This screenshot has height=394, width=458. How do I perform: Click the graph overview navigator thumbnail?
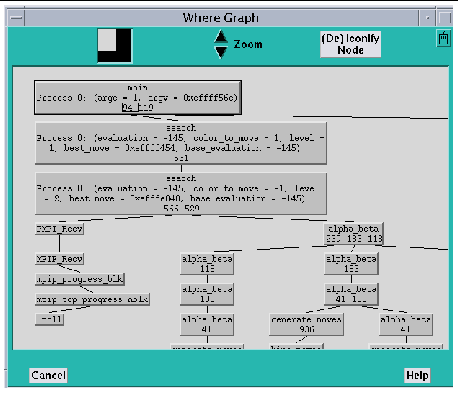pos(115,46)
